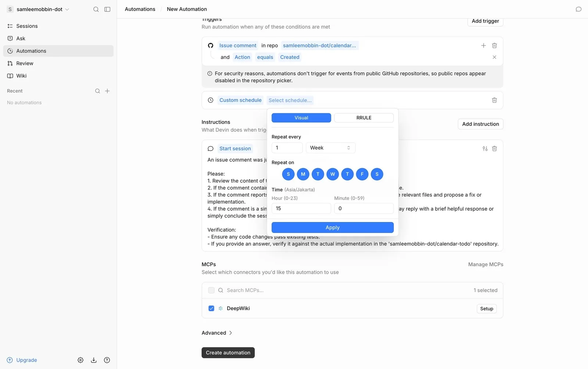
Task: Toggle Sunday in Repeat on
Action: [x=288, y=174]
